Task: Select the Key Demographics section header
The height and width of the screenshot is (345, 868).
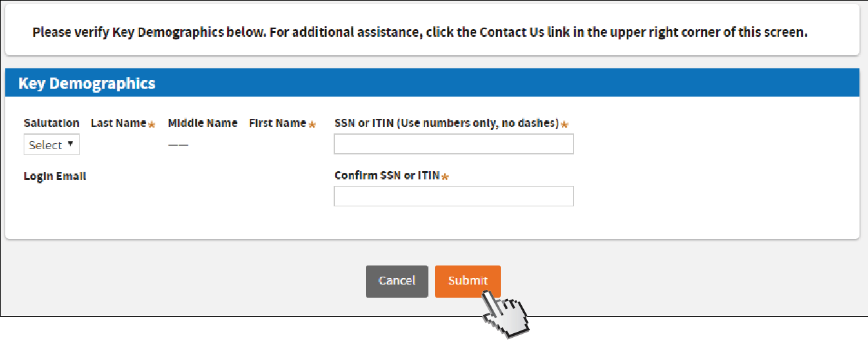Action: point(87,83)
